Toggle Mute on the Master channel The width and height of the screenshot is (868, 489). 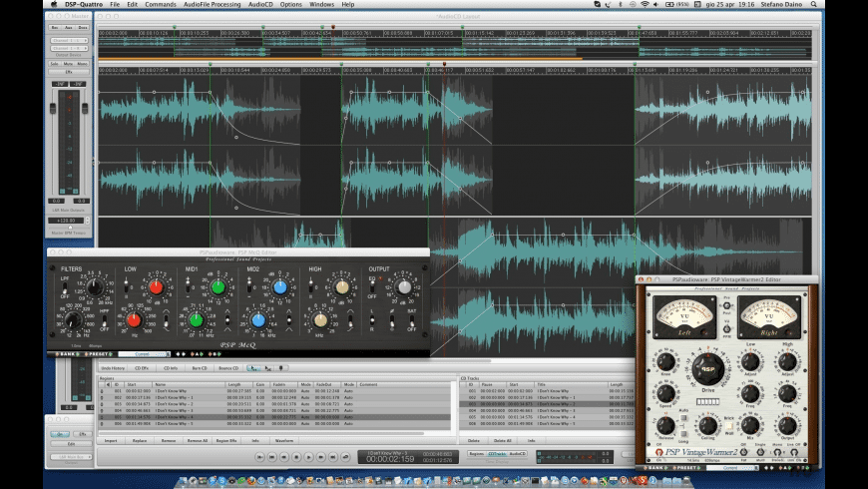tap(69, 63)
